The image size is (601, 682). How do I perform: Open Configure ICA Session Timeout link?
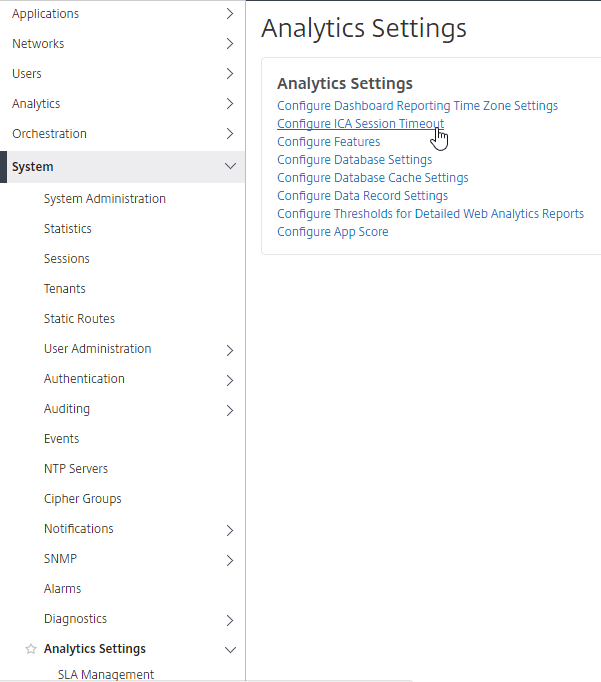[361, 124]
